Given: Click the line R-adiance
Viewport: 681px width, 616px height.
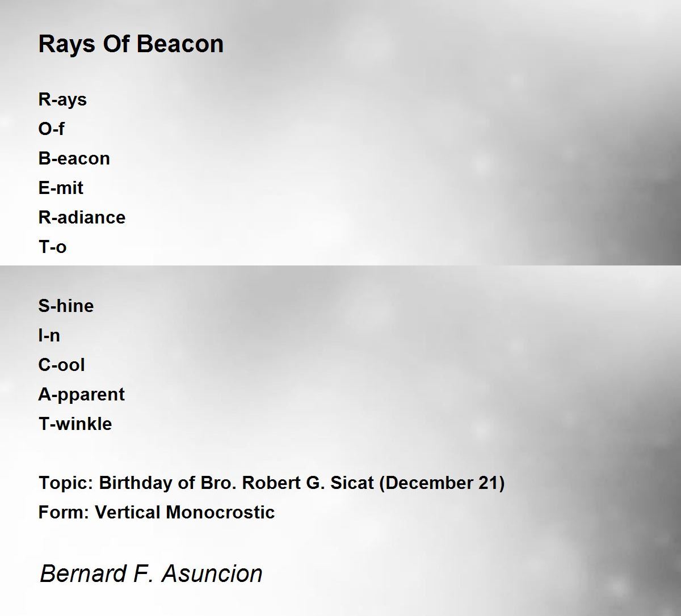Looking at the screenshot, I should [x=82, y=217].
